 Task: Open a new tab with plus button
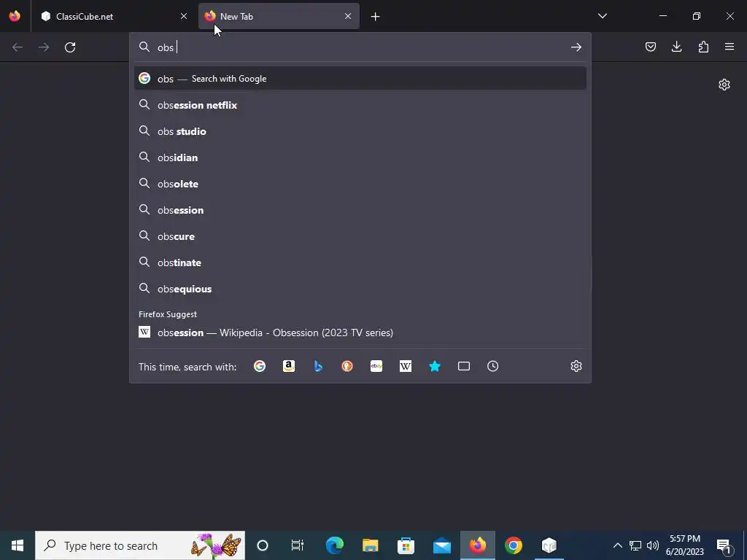[x=376, y=17]
